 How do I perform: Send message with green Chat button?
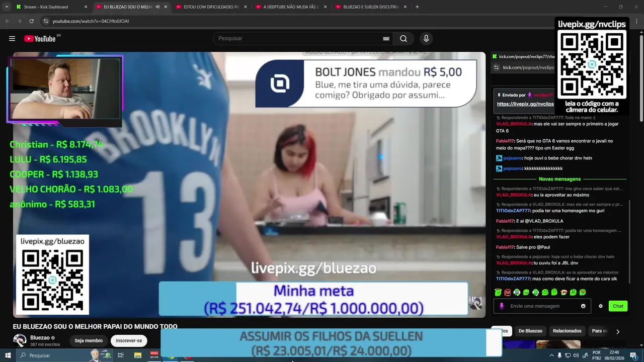click(618, 306)
